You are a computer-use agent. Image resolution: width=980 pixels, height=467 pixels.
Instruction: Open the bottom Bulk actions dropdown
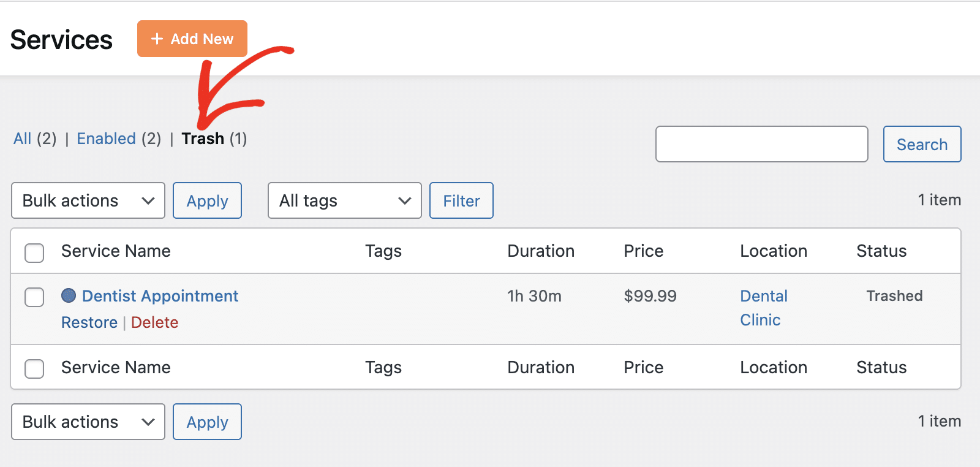point(88,422)
